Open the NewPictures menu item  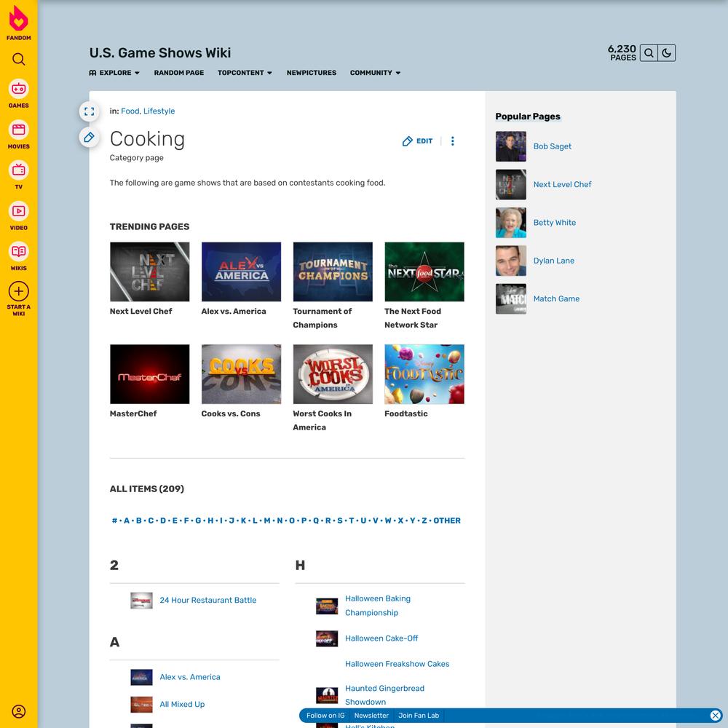click(312, 73)
